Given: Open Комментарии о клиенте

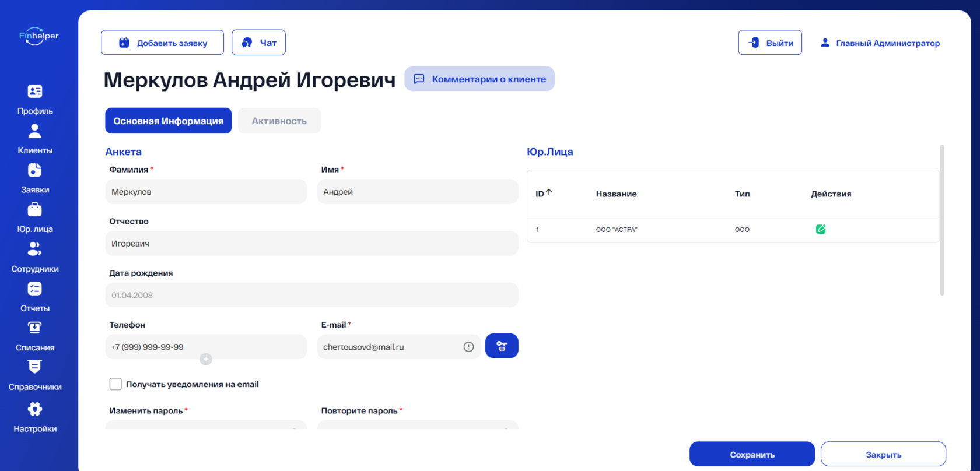Looking at the screenshot, I should click(x=480, y=79).
